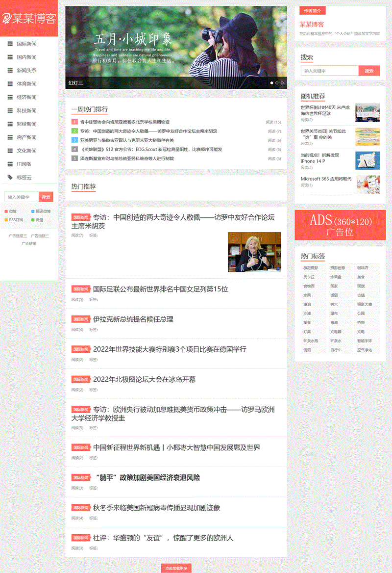The image size is (392, 573).
Task: Click the blue 腾讯微博 social icon
Action: [33, 211]
